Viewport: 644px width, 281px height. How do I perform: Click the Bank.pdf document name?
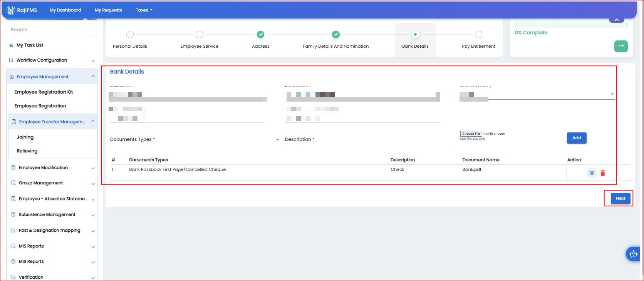[472, 169]
